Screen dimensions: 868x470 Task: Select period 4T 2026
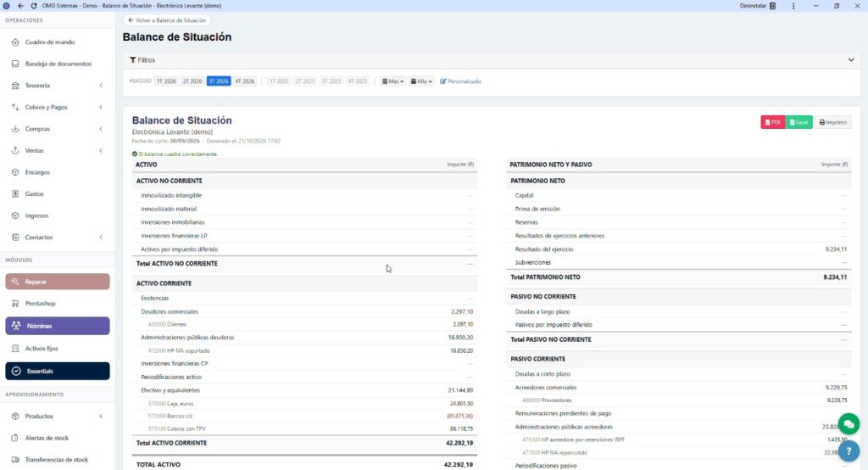click(245, 81)
